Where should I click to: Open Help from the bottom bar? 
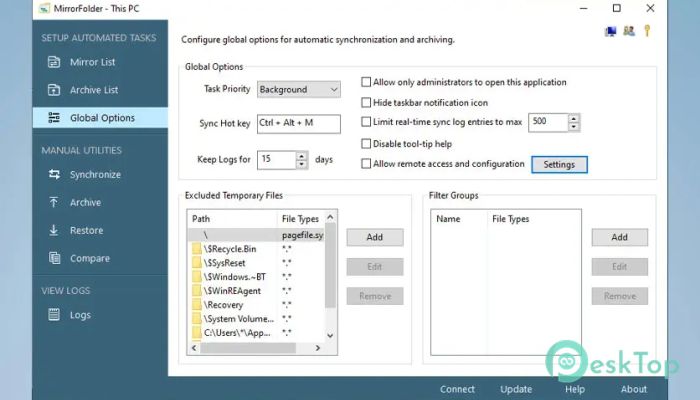(x=575, y=389)
